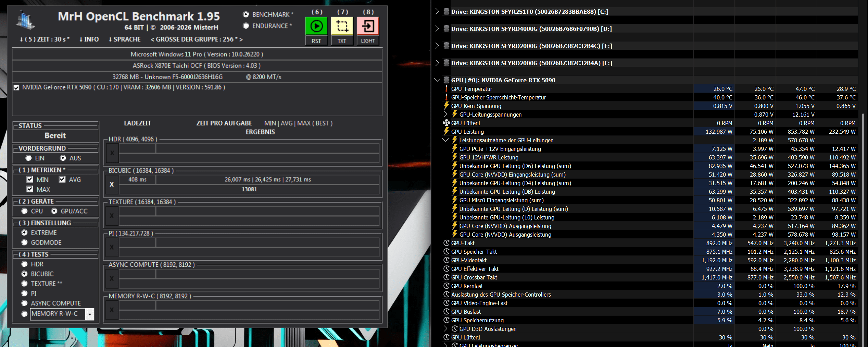Click the clock icon next to GPU Crossbar Takt
This screenshot has width=868, height=347.
446,277
